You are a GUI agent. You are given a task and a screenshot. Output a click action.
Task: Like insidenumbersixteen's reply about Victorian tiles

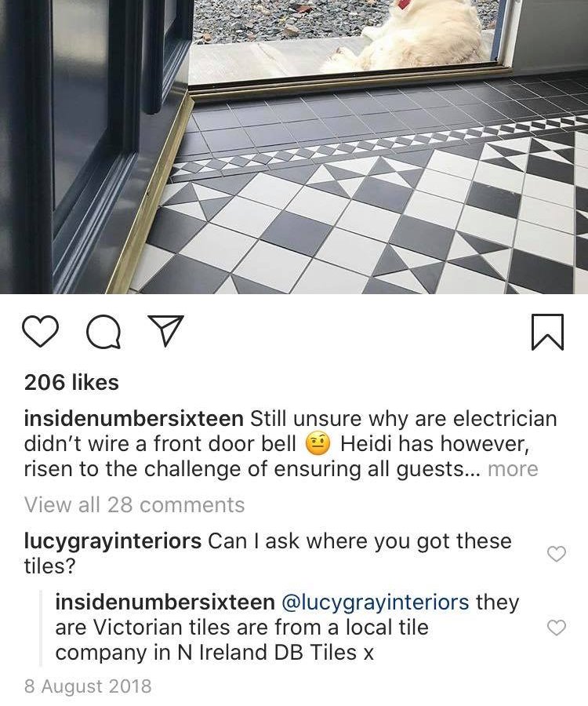click(x=557, y=628)
